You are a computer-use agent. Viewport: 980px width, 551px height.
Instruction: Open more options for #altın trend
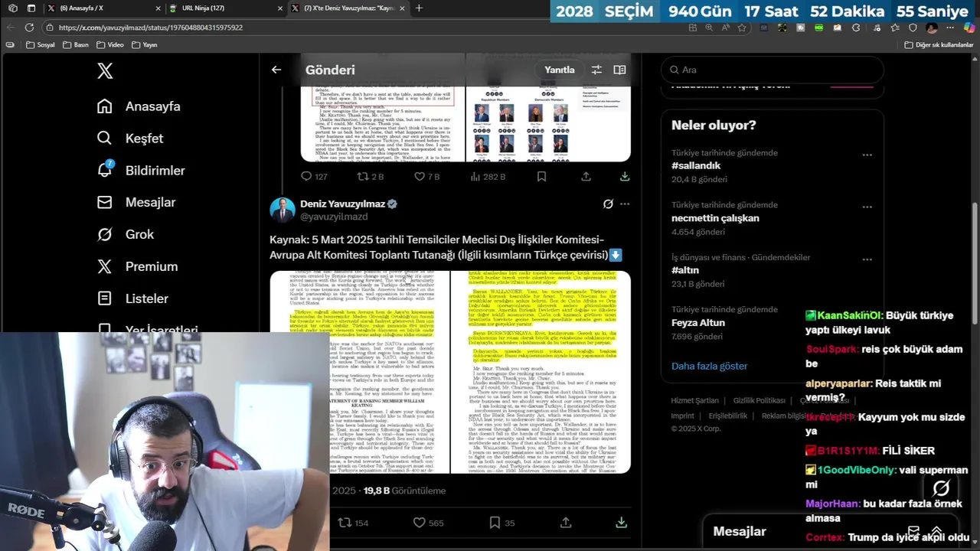[x=867, y=259]
